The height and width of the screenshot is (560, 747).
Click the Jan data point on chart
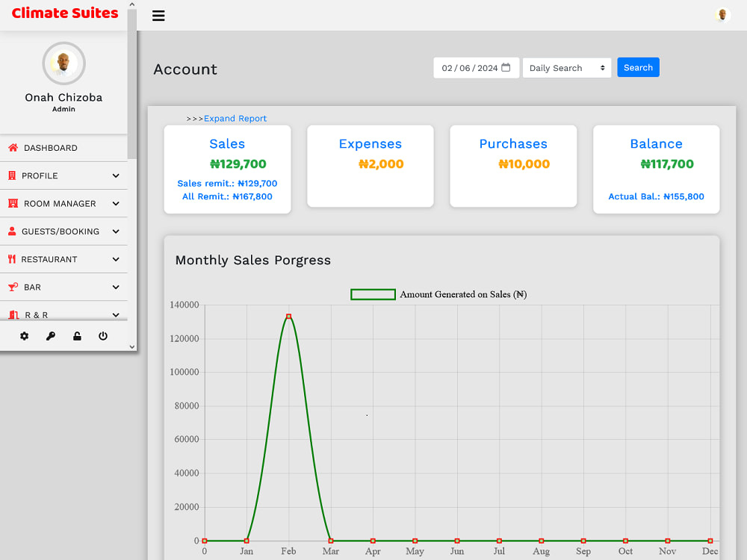pos(247,541)
